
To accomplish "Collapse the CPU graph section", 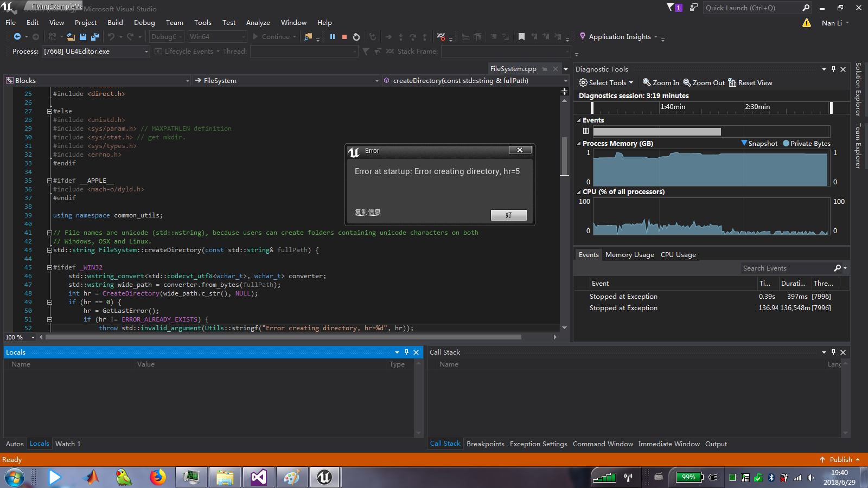I will tap(578, 192).
